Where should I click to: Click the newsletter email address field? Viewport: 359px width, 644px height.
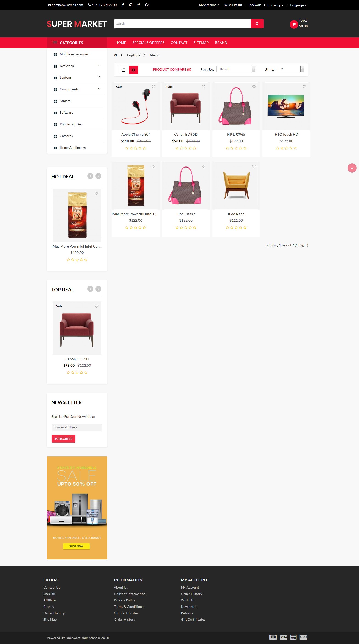click(x=77, y=427)
